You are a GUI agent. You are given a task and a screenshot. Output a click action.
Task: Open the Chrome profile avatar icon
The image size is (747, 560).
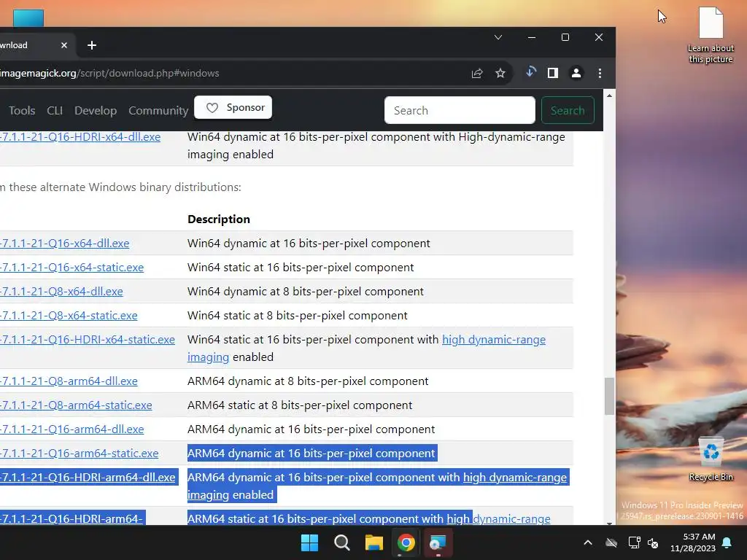click(576, 73)
